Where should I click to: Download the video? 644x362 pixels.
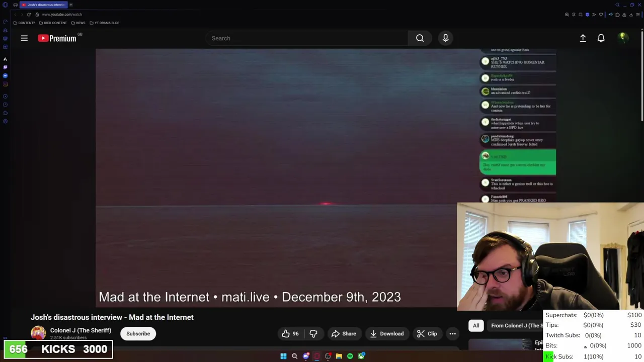386,334
